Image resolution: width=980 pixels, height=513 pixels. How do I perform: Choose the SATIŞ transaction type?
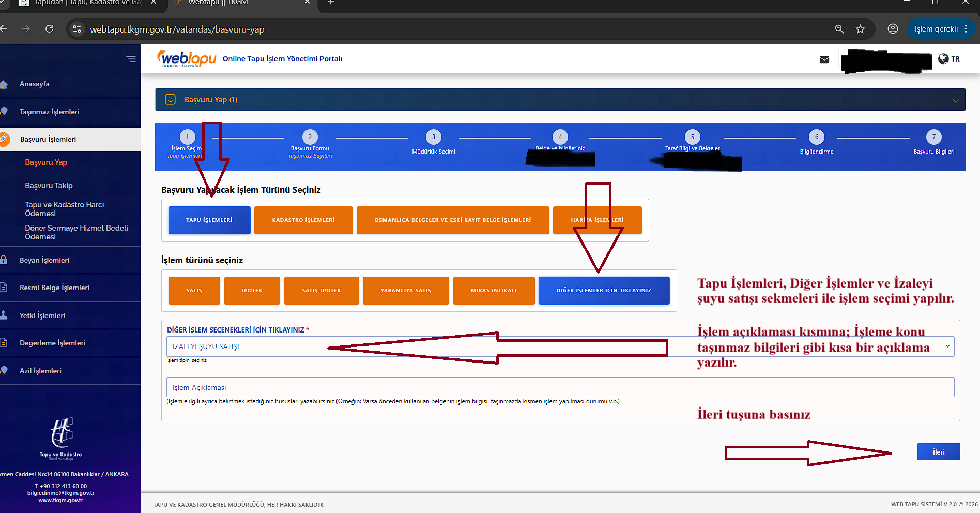194,291
